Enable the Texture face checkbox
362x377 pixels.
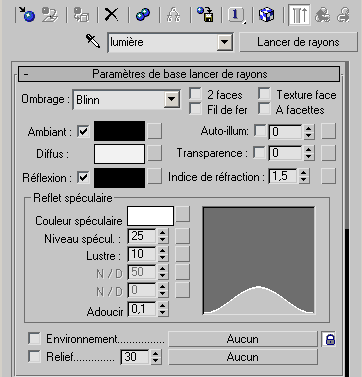click(x=264, y=94)
